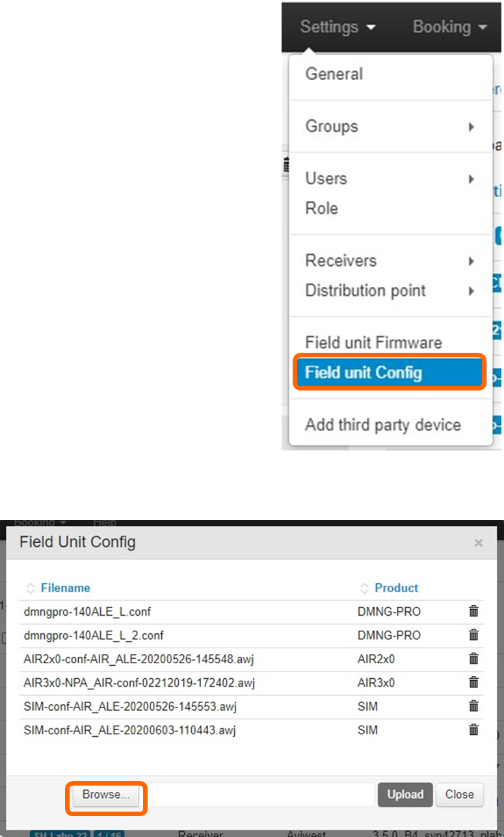The width and height of the screenshot is (504, 837).
Task: Delete dmngpro-140ALE_L.conf with trash icon
Action: click(x=473, y=612)
